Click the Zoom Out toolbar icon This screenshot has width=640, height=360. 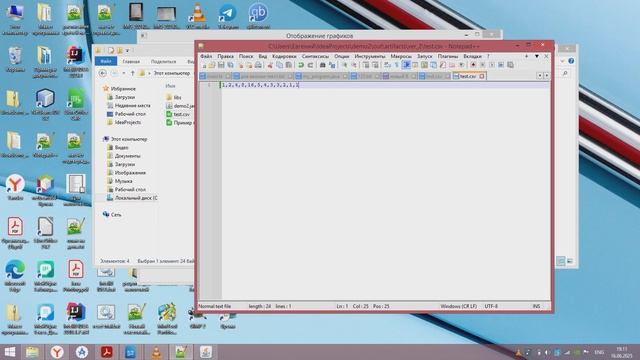(x=354, y=65)
